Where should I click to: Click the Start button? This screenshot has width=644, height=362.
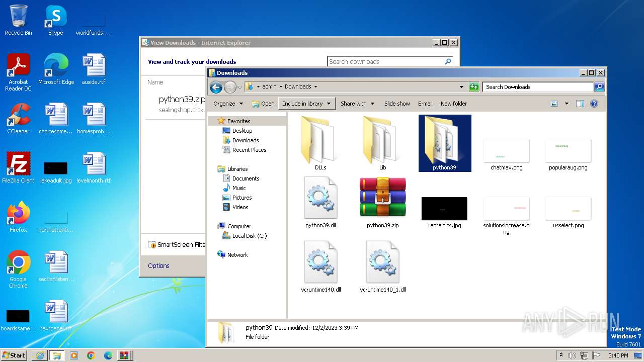point(14,355)
